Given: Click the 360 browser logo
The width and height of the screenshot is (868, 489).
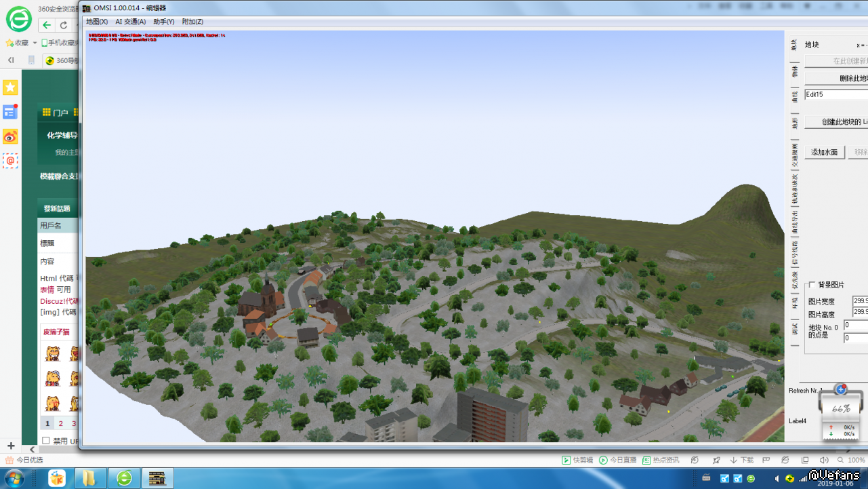Looking at the screenshot, I should tap(18, 20).
